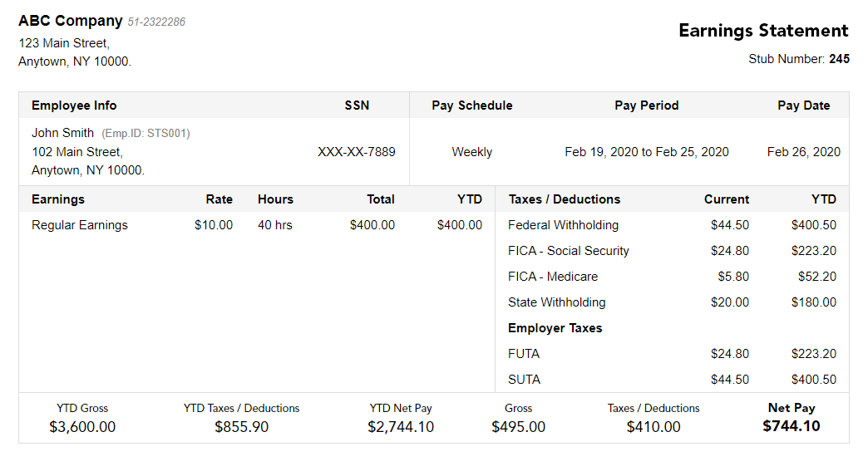Click the employee ID STS001 text
The image size is (868, 476).
146,133
